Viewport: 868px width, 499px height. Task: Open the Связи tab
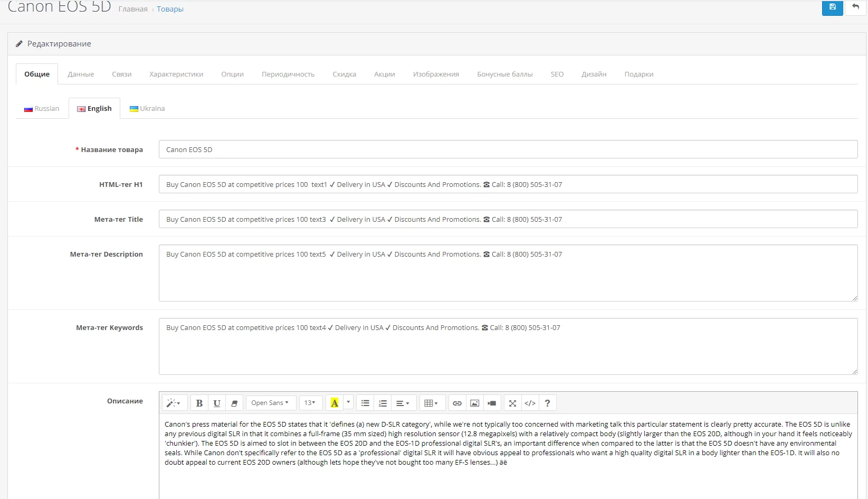122,74
